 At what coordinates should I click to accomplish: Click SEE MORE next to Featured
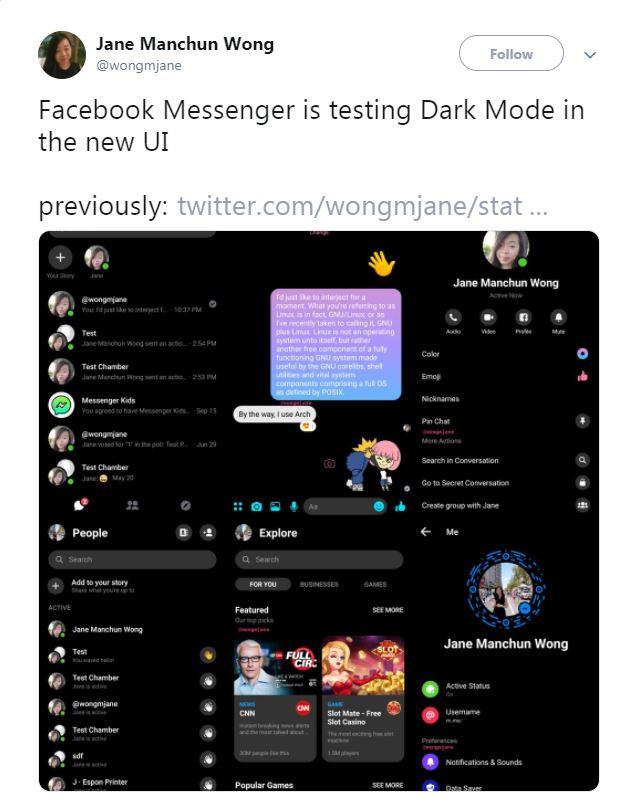pyautogui.click(x=388, y=610)
